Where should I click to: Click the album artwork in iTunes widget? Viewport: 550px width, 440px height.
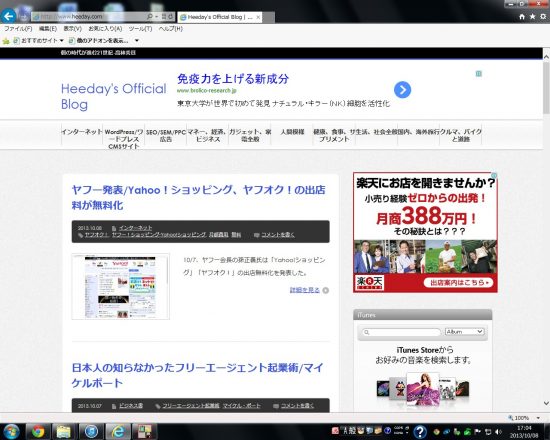[x=423, y=389]
